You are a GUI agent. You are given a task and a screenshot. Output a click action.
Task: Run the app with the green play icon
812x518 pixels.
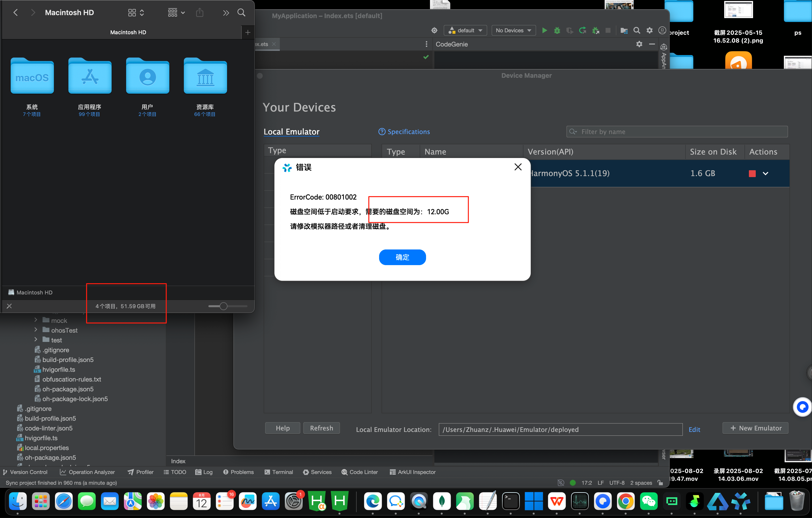click(544, 30)
